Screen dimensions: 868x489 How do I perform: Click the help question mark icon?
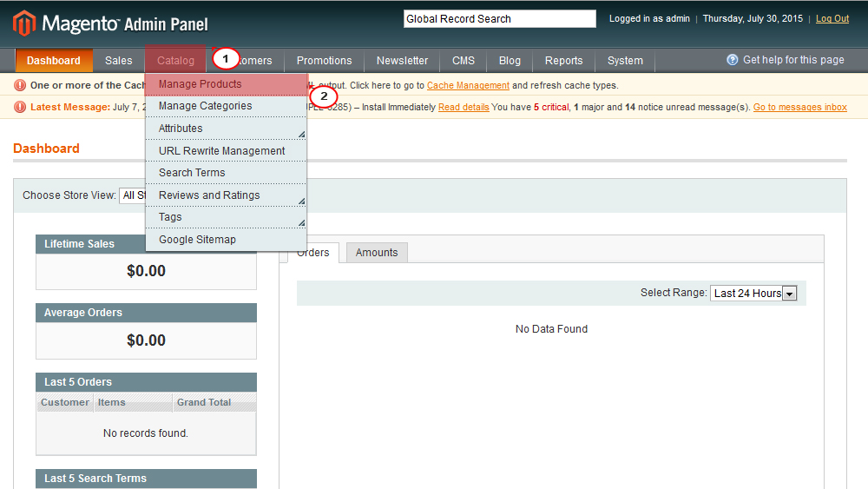(732, 60)
